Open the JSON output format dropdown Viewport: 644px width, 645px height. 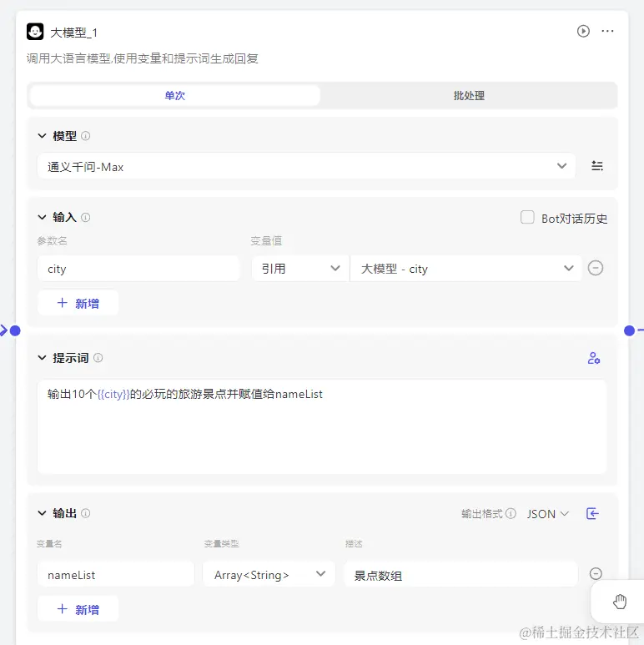(x=548, y=514)
